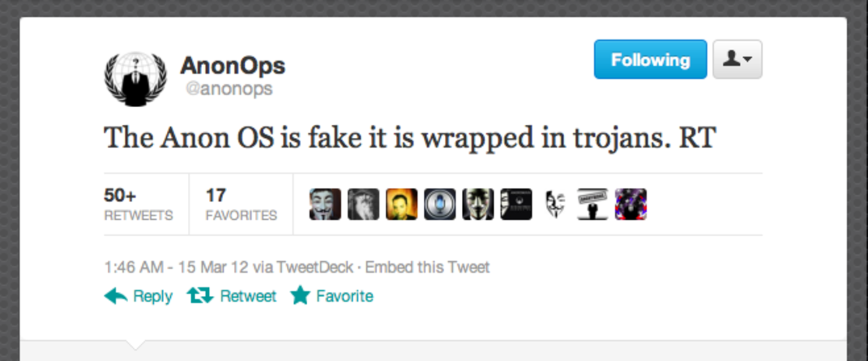Open the orange portrait retweeter avatar
This screenshot has height=361, width=868.
click(401, 204)
